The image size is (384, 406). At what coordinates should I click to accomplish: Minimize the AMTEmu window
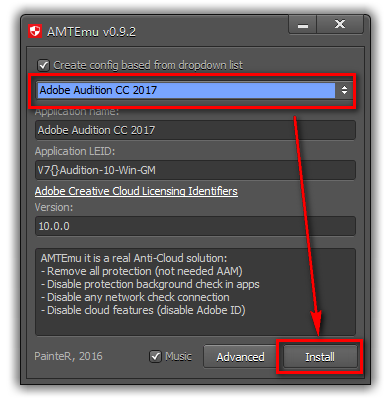pos(302,25)
